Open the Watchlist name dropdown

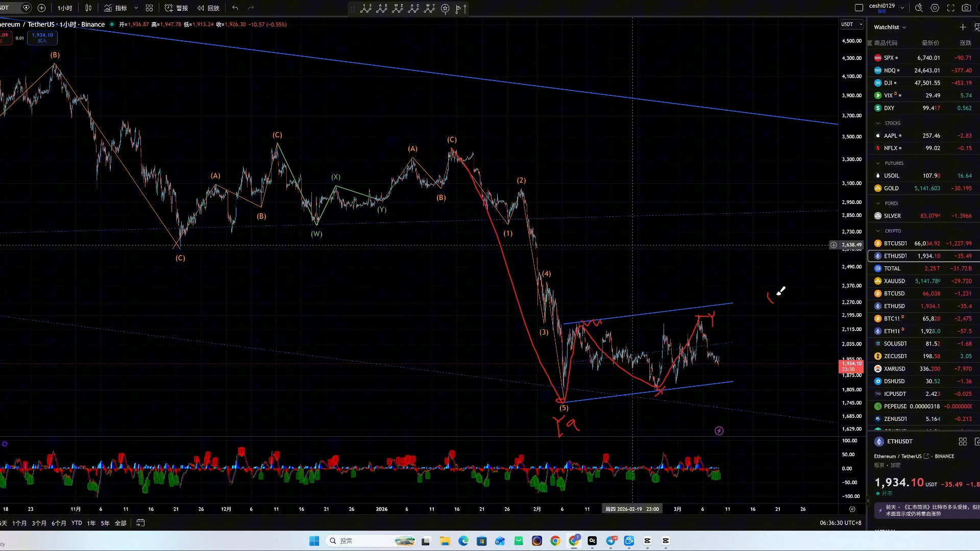(890, 27)
